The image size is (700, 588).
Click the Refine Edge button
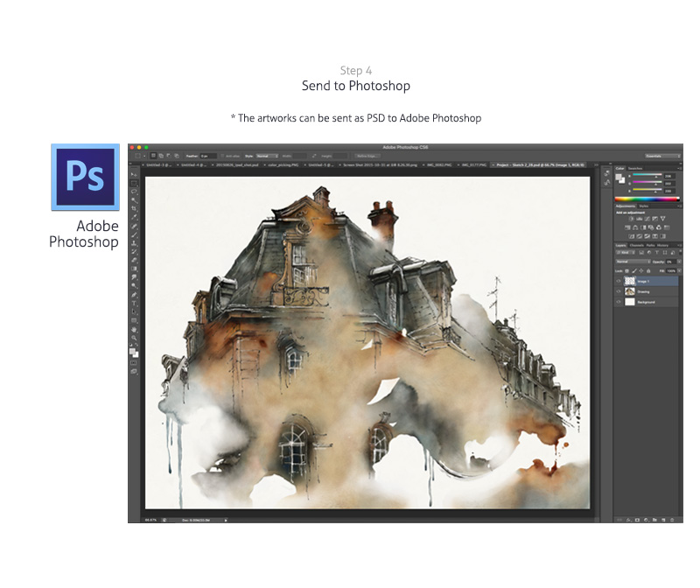367,156
